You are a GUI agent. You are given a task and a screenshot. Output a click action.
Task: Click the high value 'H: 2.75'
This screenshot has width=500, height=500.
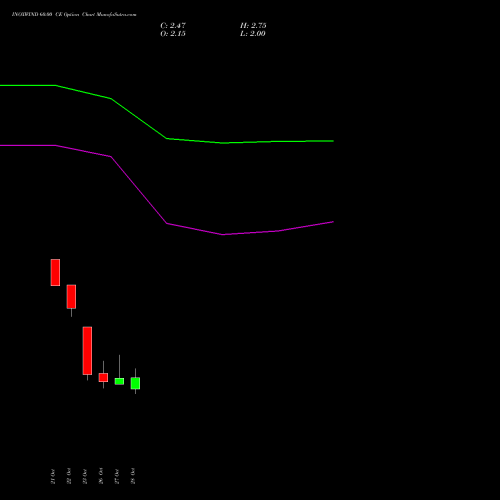pyautogui.click(x=253, y=26)
